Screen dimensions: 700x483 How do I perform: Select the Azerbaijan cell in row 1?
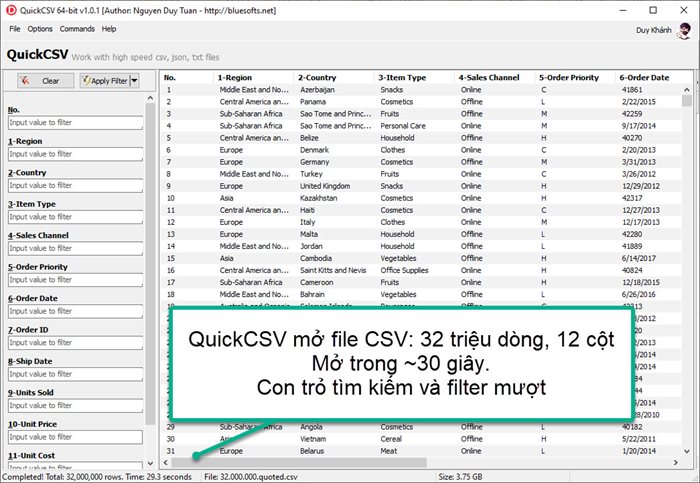click(x=317, y=90)
